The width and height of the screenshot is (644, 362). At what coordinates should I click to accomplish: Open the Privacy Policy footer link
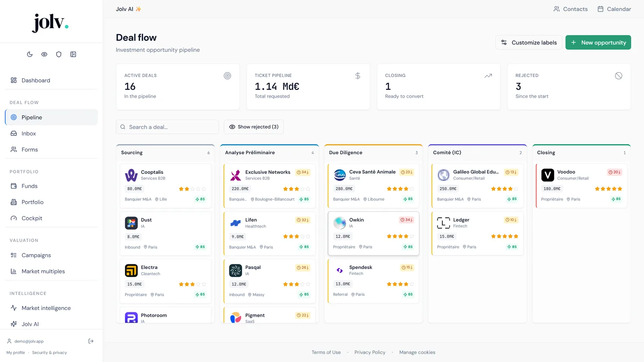(x=370, y=352)
